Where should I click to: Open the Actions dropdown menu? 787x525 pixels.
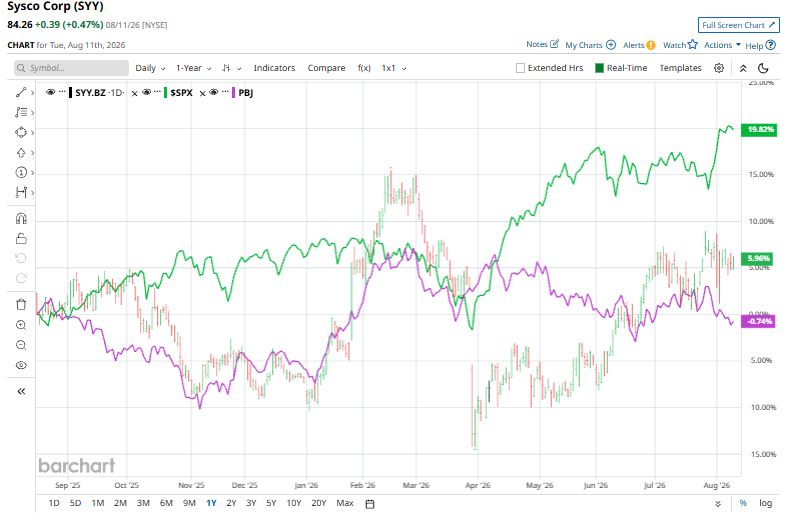tap(722, 45)
